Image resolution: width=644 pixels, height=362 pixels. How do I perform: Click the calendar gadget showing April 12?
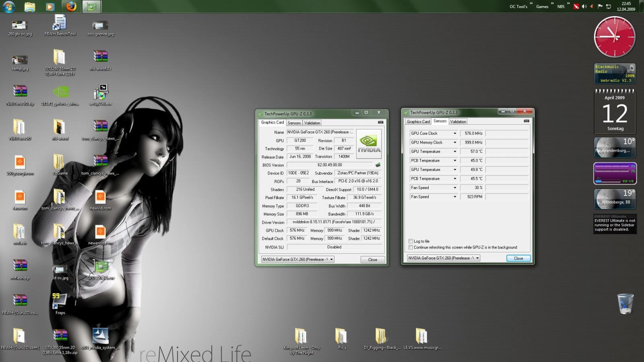pyautogui.click(x=615, y=111)
